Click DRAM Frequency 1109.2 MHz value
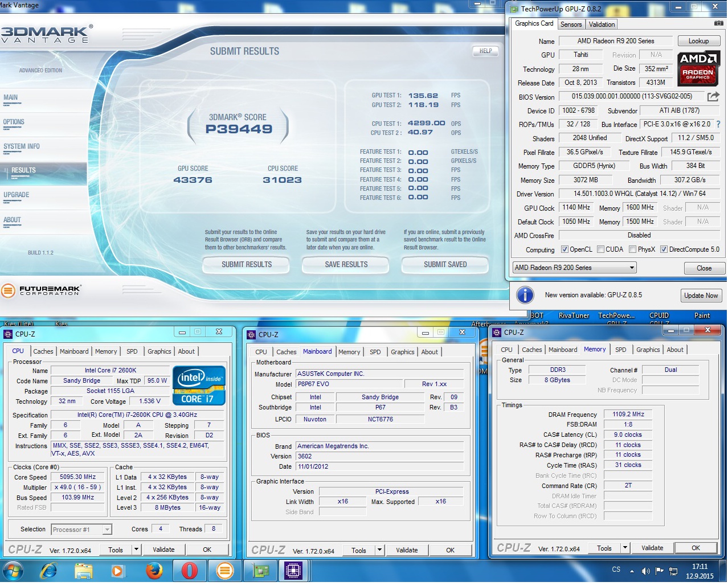The height and width of the screenshot is (586, 728). tap(628, 415)
